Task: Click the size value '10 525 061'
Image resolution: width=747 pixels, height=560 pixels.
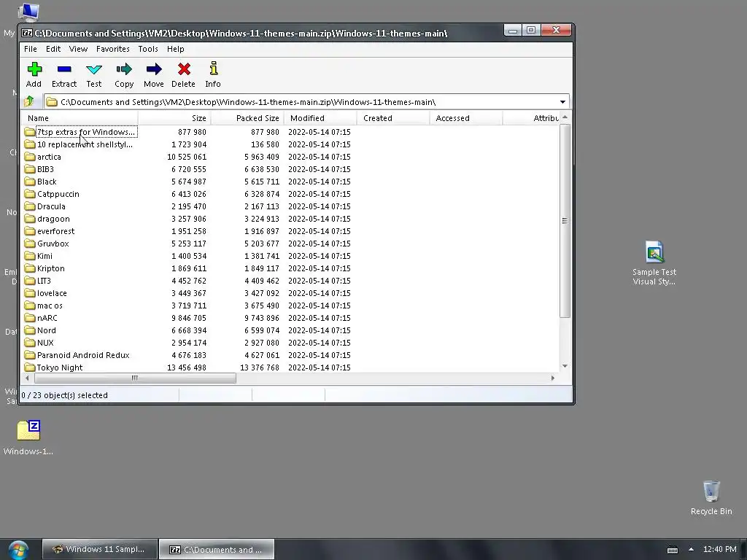Action: tap(187, 157)
